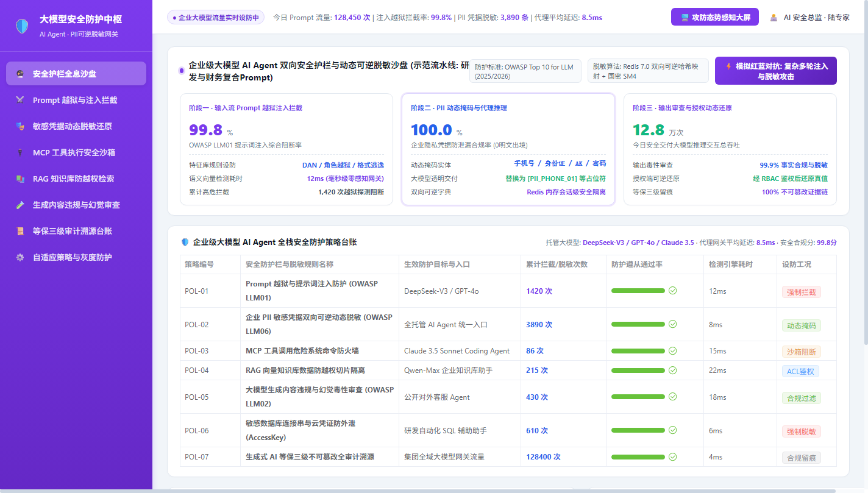The width and height of the screenshot is (868, 493).
Task: Open 生成内容违规与幻觉审查 menu item
Action: pos(76,205)
